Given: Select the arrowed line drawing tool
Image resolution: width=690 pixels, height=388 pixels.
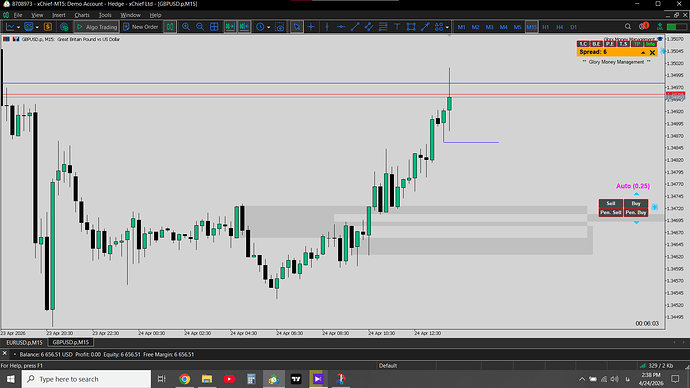Looking at the screenshot, I should (x=425, y=27).
